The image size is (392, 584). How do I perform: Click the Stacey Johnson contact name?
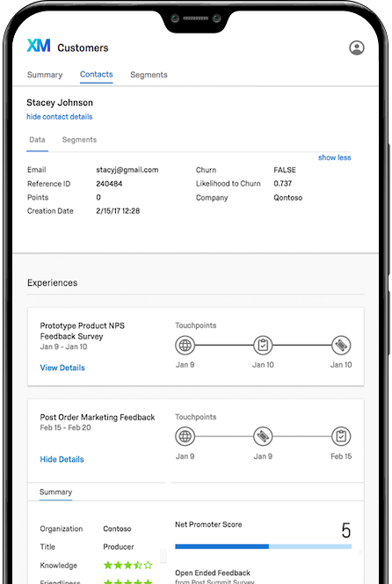[60, 102]
